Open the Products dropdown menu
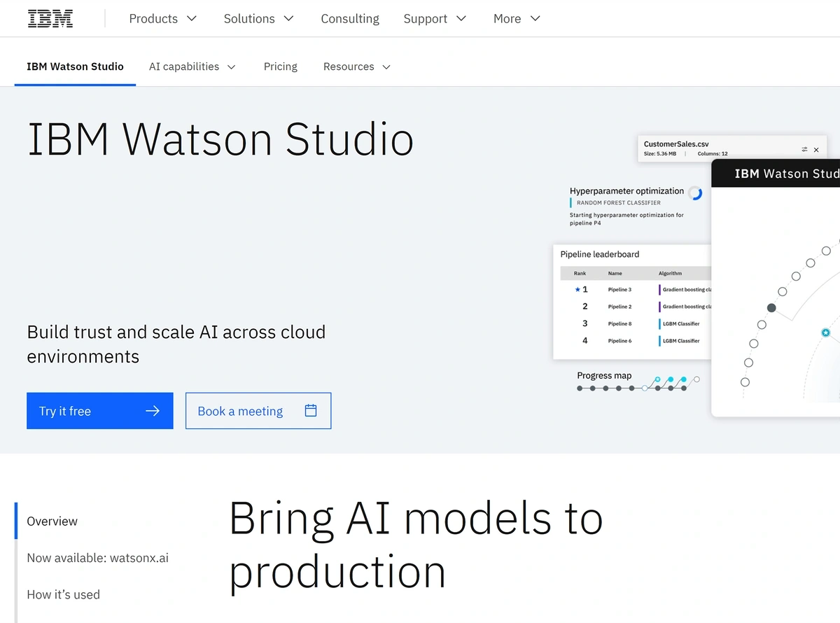The width and height of the screenshot is (840, 623). click(x=163, y=19)
